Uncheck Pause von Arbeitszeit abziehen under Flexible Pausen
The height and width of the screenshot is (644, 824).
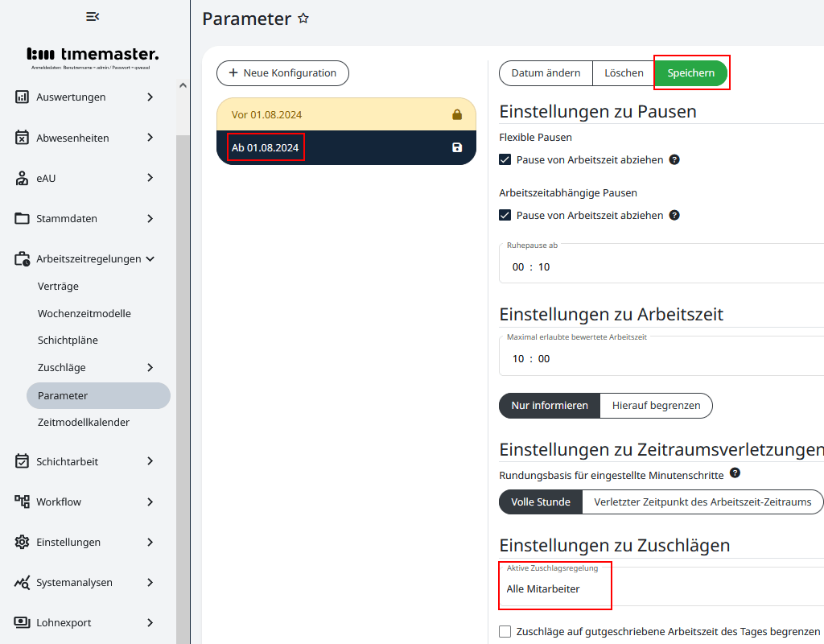505,159
